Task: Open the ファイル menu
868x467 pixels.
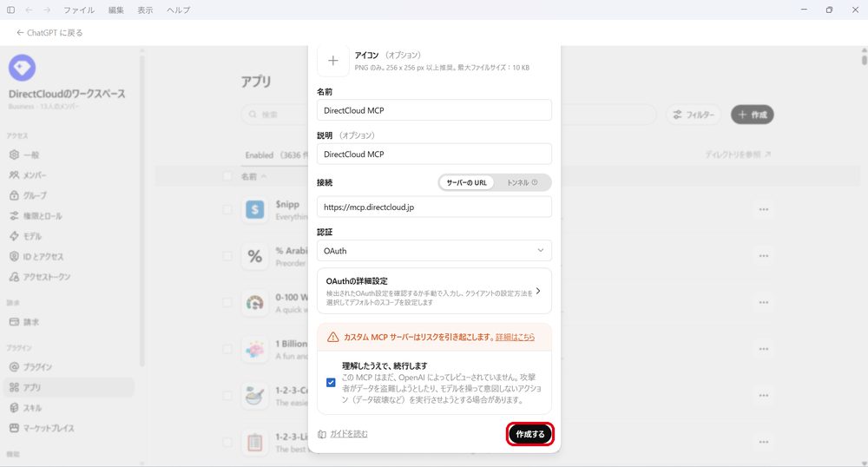Action: point(79,10)
